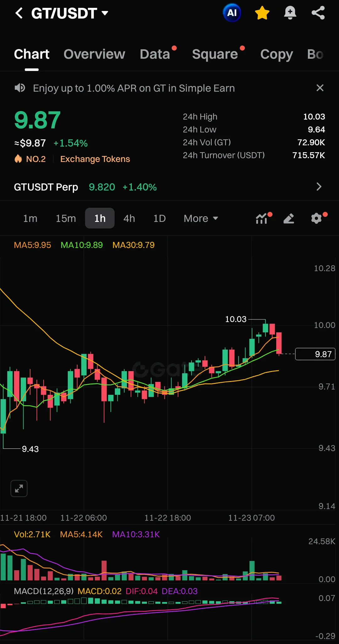
Task: Switch to the Square tab
Action: click(215, 54)
